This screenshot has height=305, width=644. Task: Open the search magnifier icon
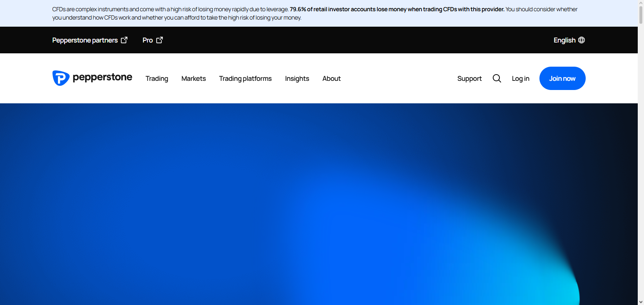(x=497, y=78)
